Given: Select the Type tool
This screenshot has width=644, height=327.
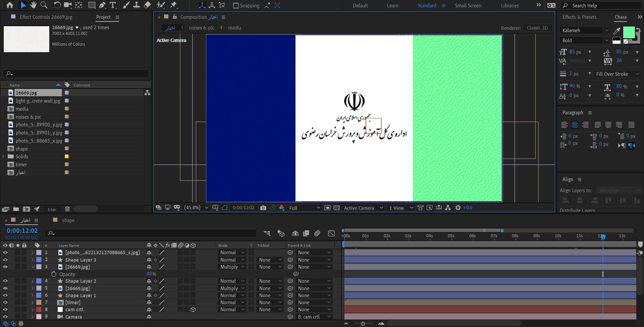Looking at the screenshot, I should (x=113, y=5).
